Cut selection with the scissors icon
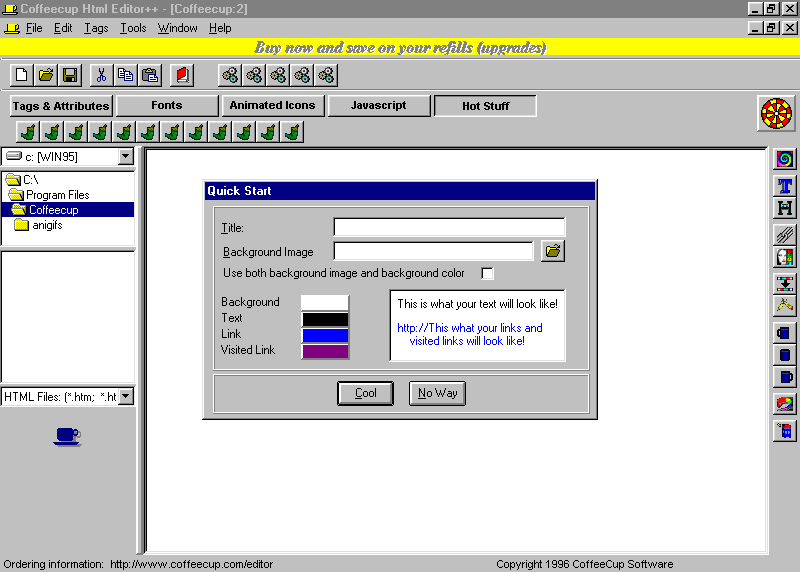Screen dimensions: 800x572 pos(101,75)
